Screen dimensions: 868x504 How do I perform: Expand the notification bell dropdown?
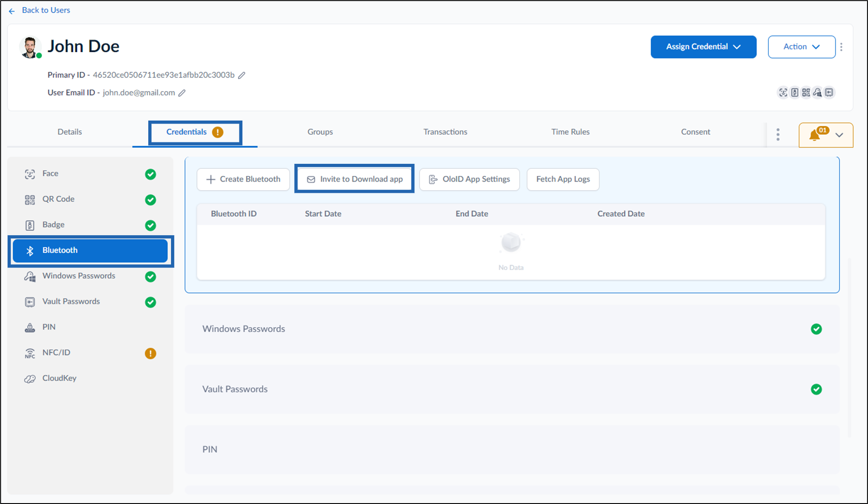click(826, 135)
